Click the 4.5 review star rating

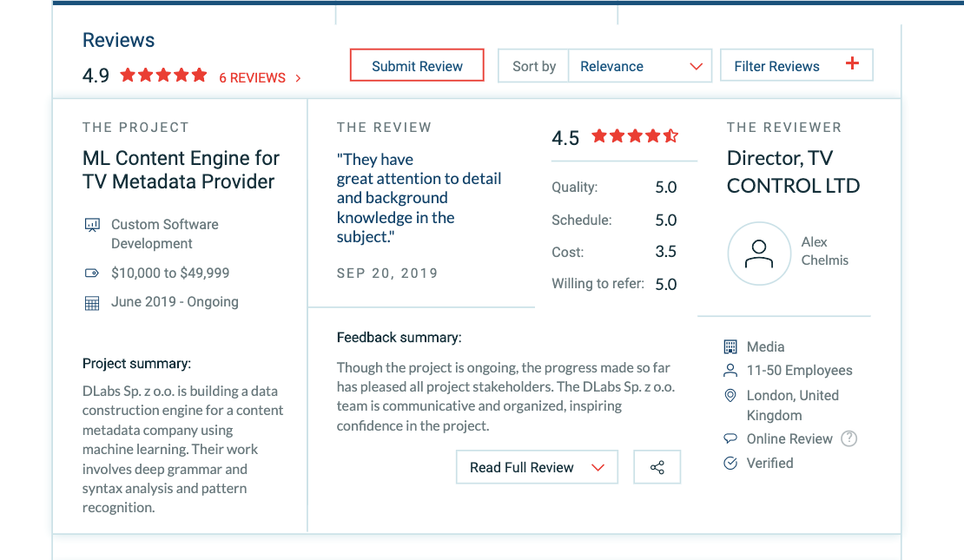635,136
